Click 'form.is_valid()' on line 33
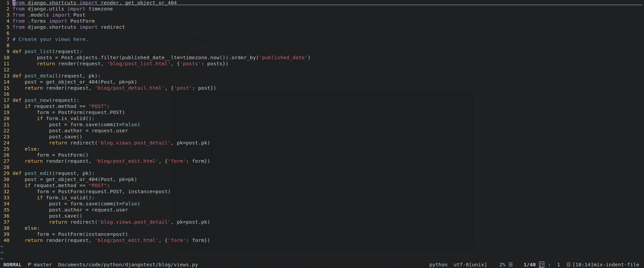644x268 pixels. coord(69,198)
